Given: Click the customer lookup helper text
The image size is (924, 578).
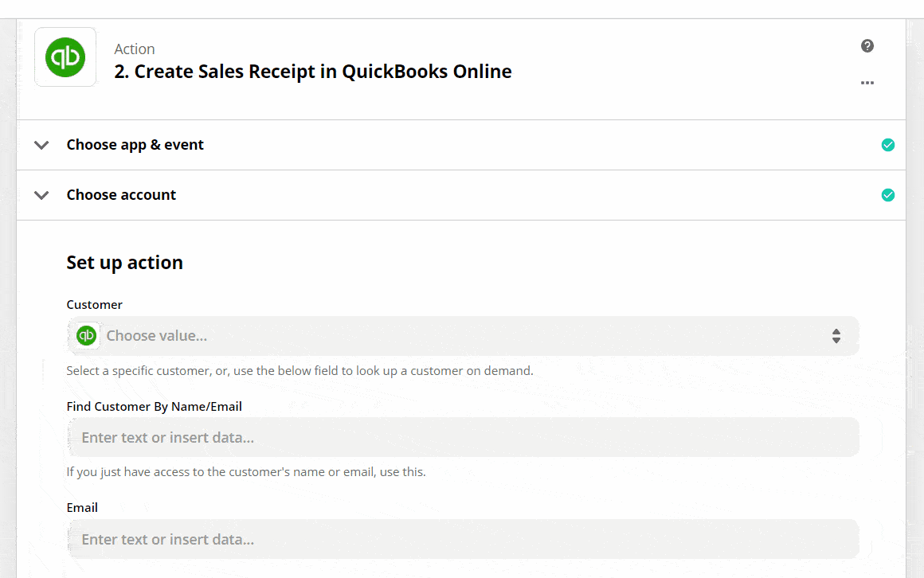Looking at the screenshot, I should [x=299, y=370].
